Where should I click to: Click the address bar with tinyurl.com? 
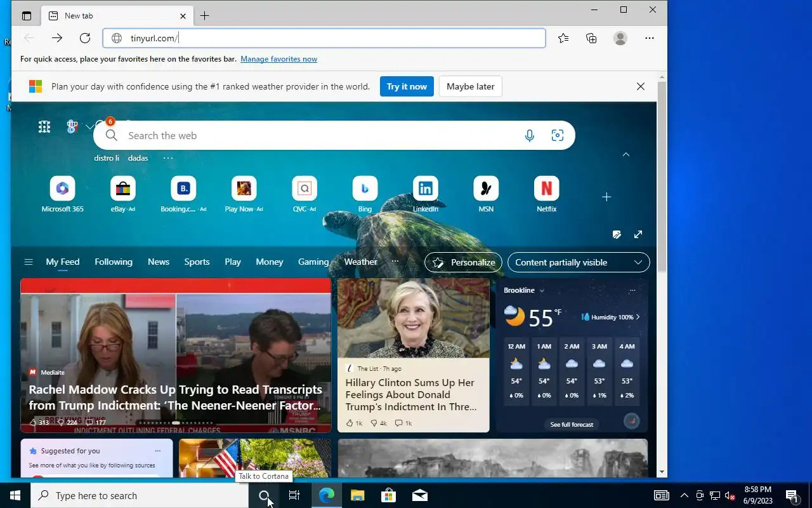point(324,38)
